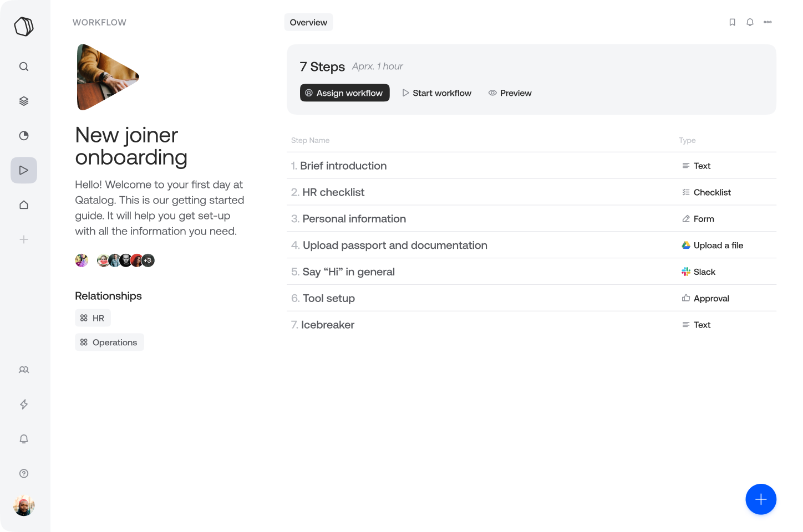The image size is (803, 532).
Task: Bookmark this workflow with the bookmark icon
Action: pos(732,22)
